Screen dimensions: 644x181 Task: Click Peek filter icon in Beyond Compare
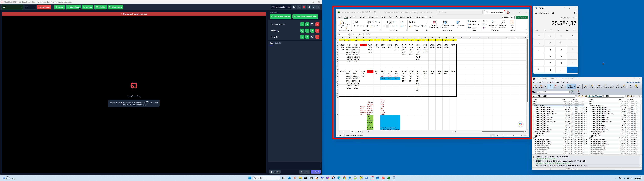(x=578, y=92)
